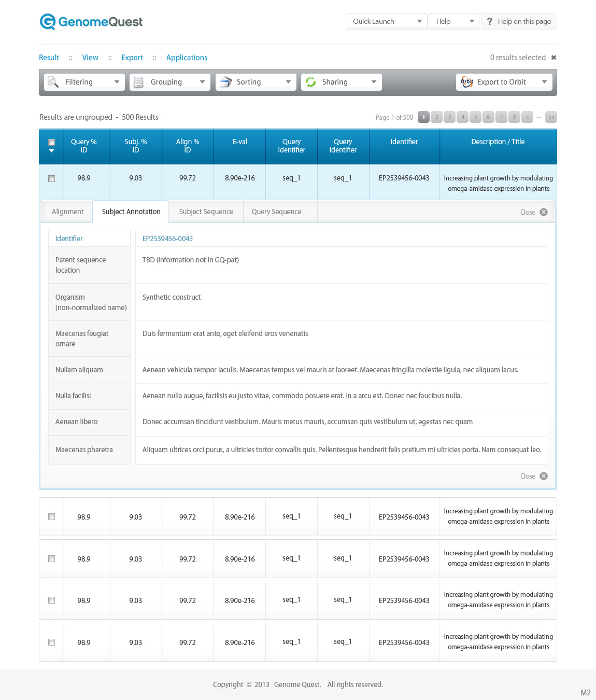Go to page 8

(x=514, y=117)
